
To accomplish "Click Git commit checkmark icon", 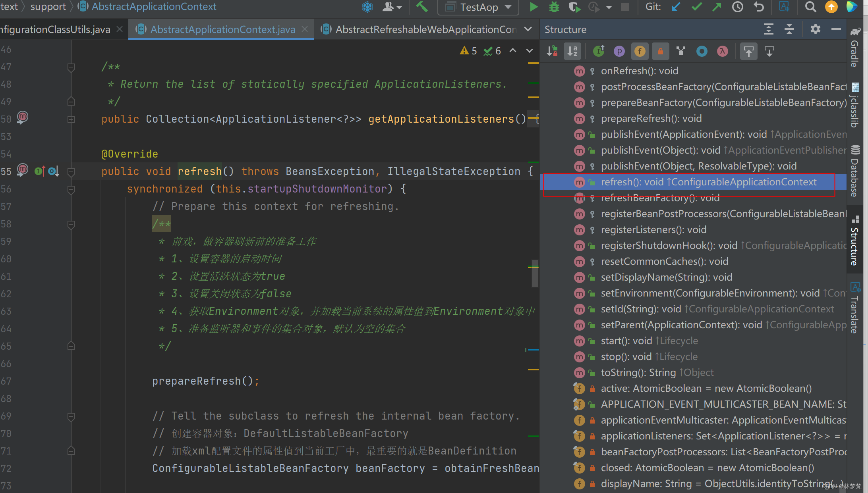I will [696, 7].
